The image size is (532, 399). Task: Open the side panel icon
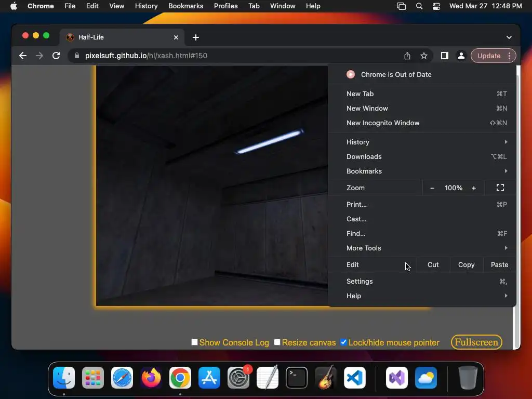tap(445, 56)
